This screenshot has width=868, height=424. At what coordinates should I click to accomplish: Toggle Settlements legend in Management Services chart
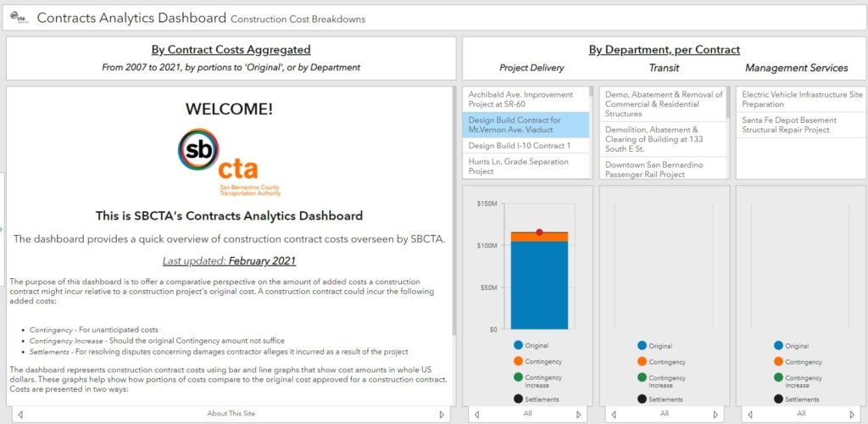(797, 399)
